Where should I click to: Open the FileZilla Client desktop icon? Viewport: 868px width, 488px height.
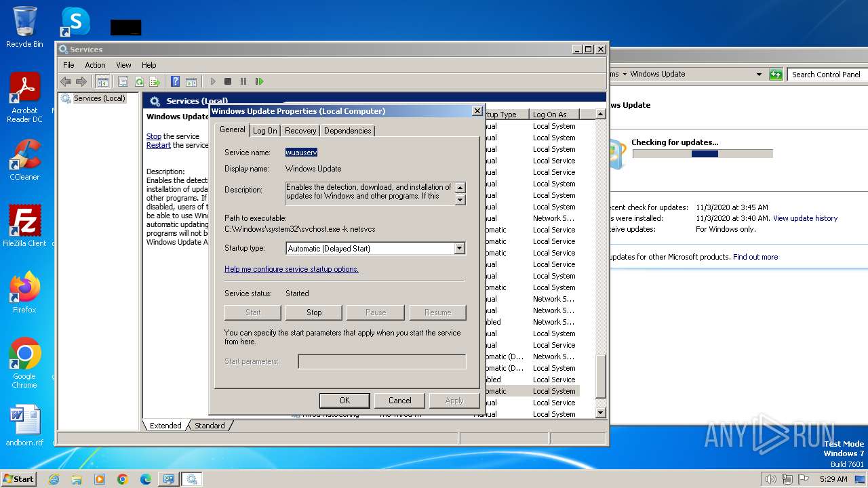coord(24,226)
